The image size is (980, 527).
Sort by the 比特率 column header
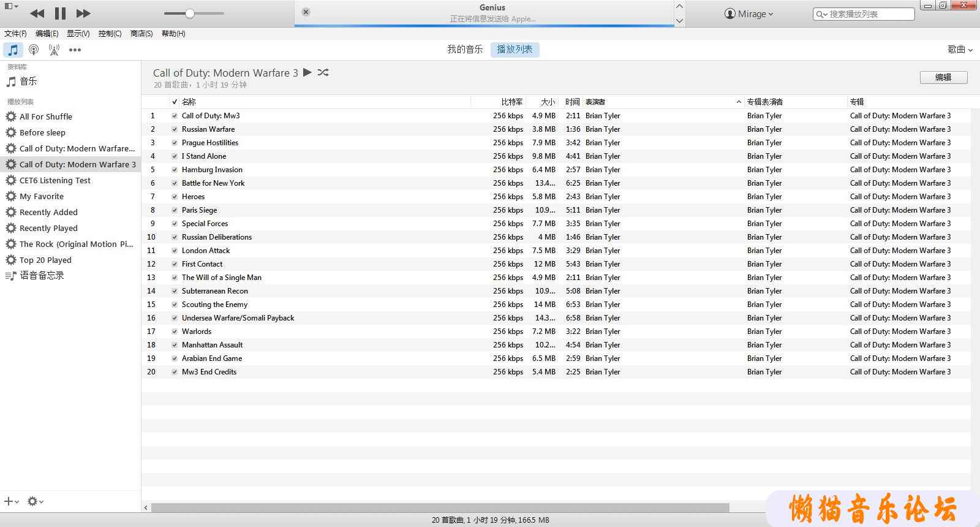[x=499, y=102]
